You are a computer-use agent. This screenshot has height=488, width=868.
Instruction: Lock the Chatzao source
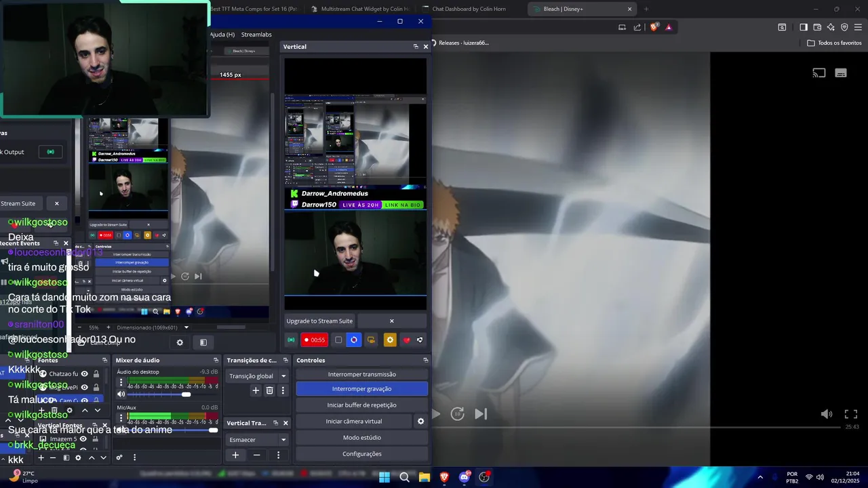coord(96,374)
